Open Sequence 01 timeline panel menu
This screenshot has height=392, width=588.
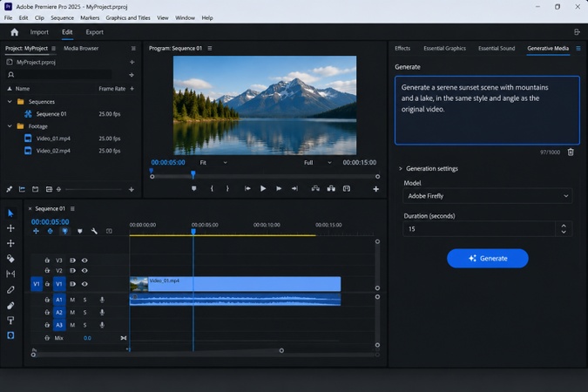(72, 208)
